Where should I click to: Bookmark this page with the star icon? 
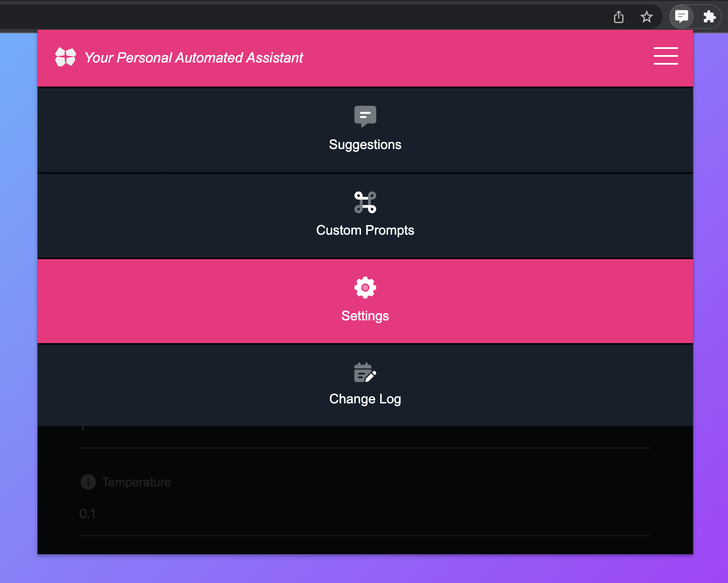646,17
